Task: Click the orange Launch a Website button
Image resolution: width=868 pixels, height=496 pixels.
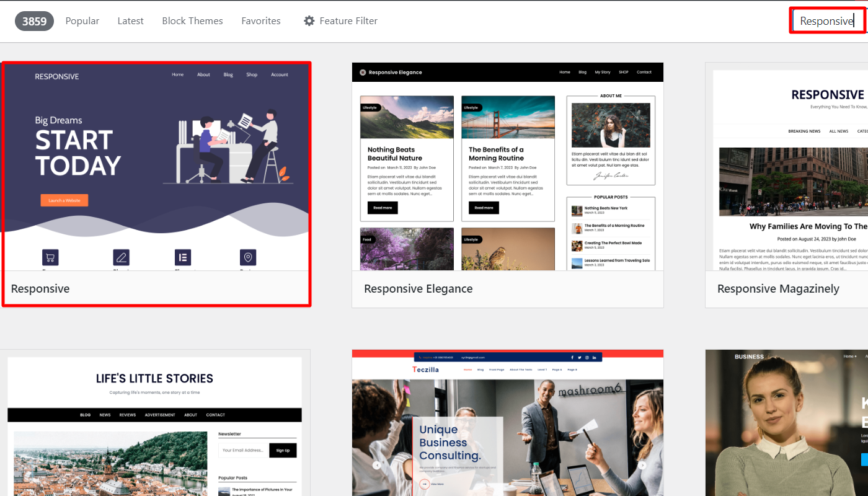Action: pyautogui.click(x=64, y=200)
